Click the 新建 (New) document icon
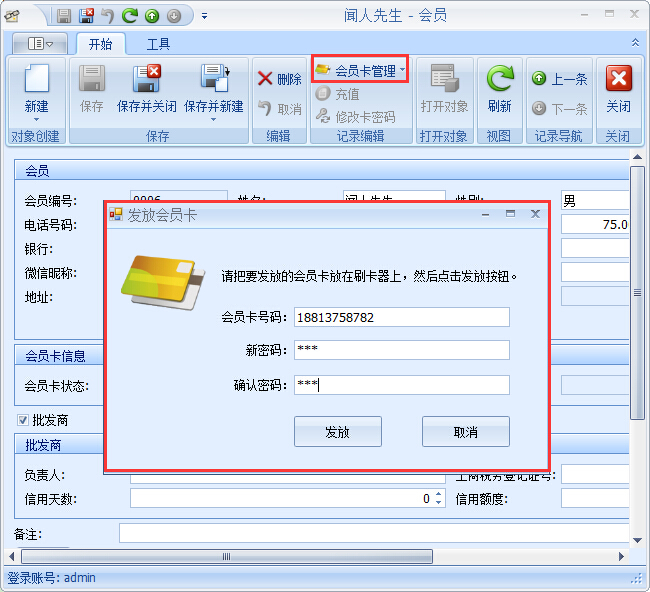 (36, 79)
